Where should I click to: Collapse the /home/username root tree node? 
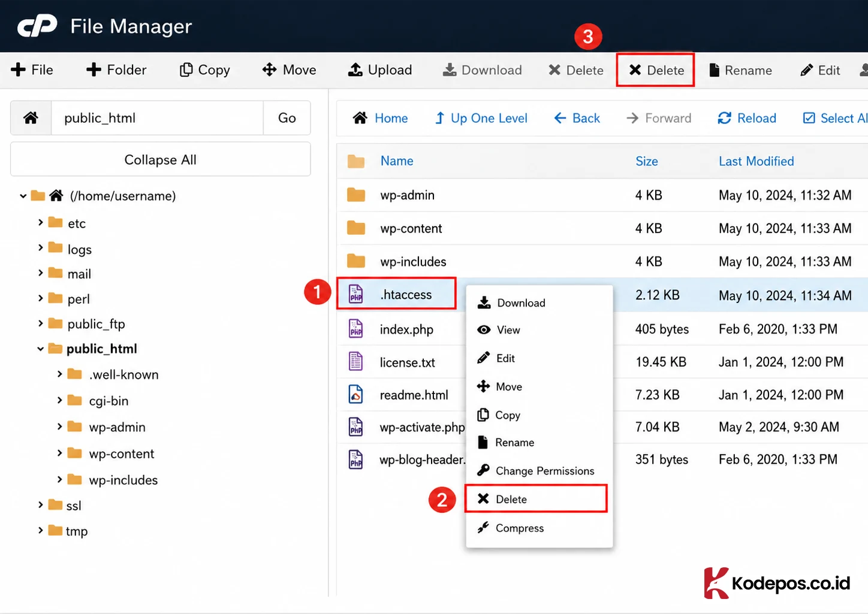coord(23,196)
